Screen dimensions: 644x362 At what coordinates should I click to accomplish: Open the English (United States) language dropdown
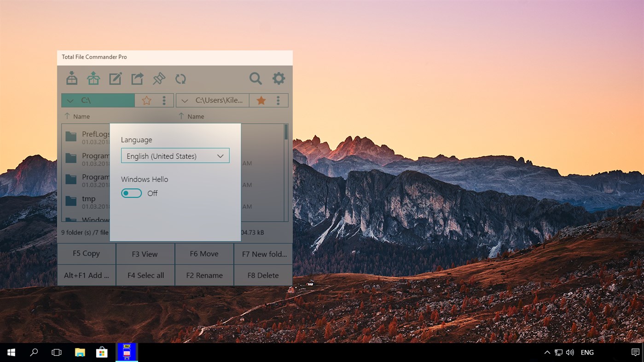pyautogui.click(x=175, y=155)
